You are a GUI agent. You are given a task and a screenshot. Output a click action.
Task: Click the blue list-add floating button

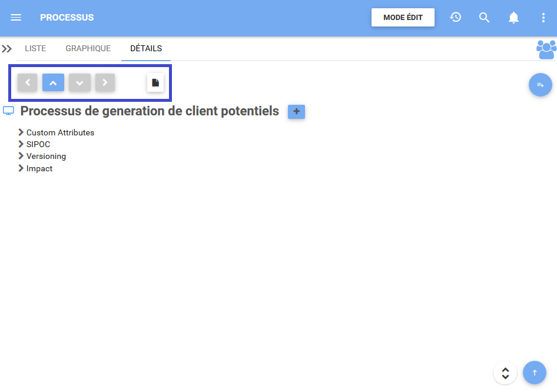pos(540,85)
